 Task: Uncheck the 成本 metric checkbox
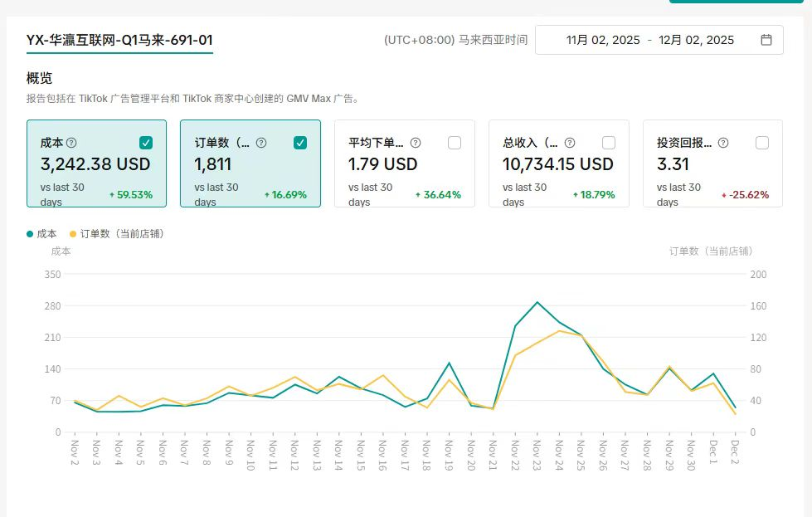(146, 143)
